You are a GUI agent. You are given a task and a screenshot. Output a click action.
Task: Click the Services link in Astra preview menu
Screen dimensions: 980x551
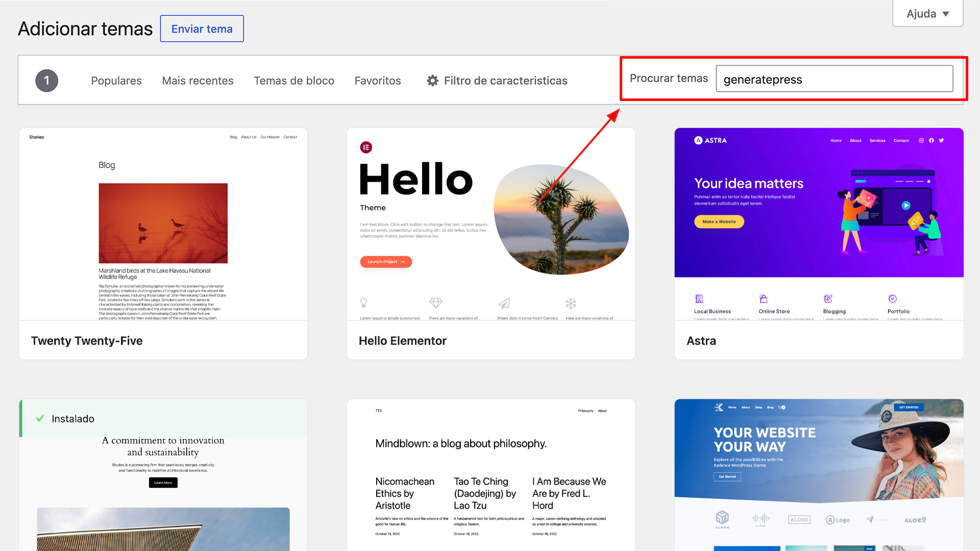point(877,140)
